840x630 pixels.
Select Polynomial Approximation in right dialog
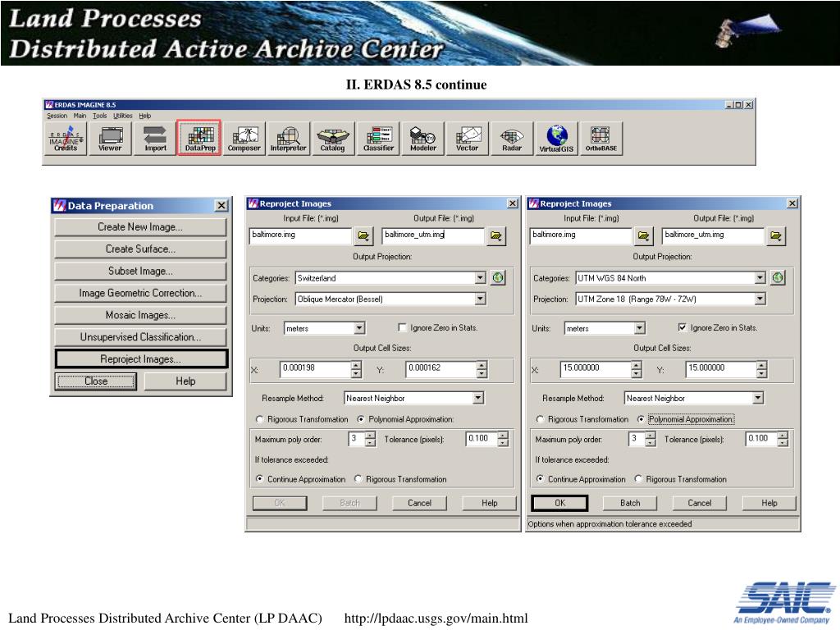pyautogui.click(x=641, y=419)
